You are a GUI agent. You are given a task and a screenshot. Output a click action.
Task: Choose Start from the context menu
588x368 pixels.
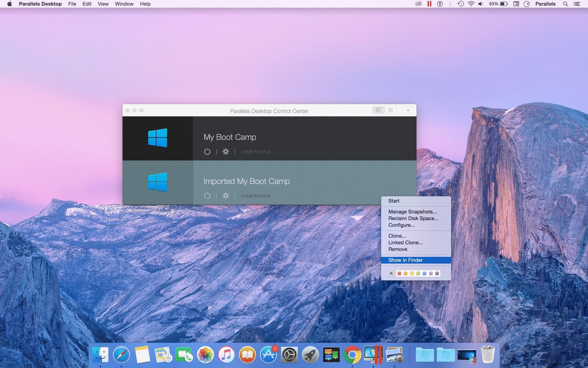(x=416, y=201)
